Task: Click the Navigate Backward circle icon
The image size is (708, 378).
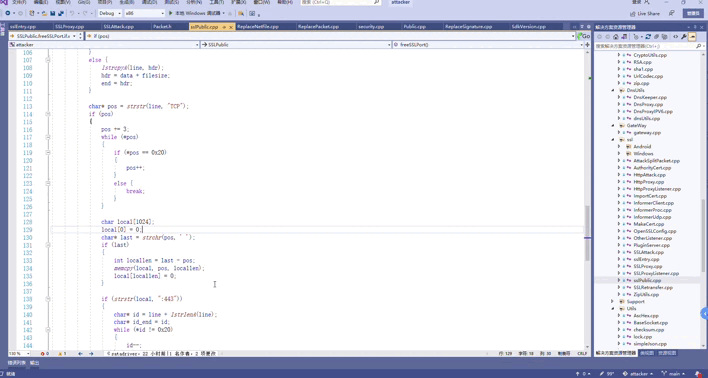Action: coord(8,13)
